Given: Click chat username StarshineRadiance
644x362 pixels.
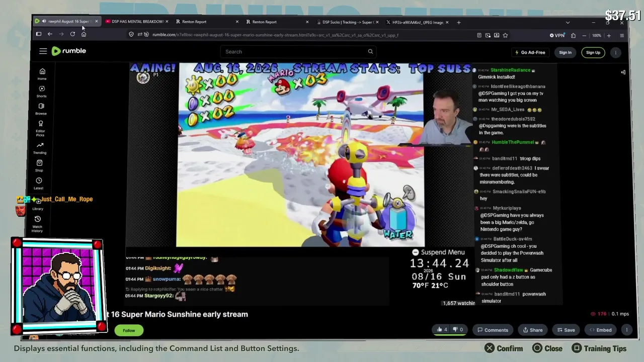Looking at the screenshot, I should coord(510,70).
